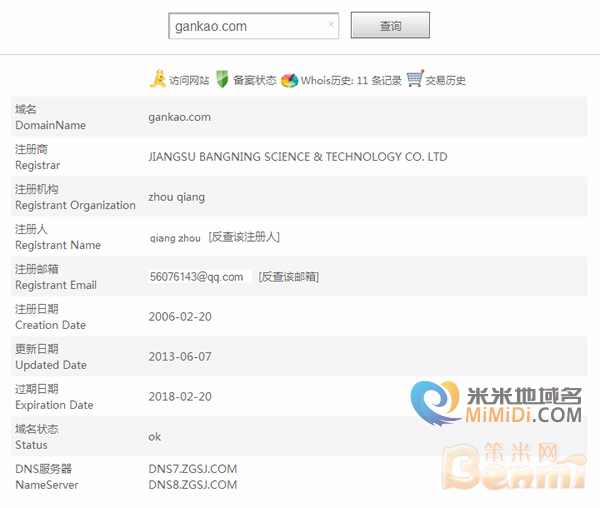Click the expiration date 2018-02-20
Image resolution: width=600 pixels, height=508 pixels.
point(180,397)
